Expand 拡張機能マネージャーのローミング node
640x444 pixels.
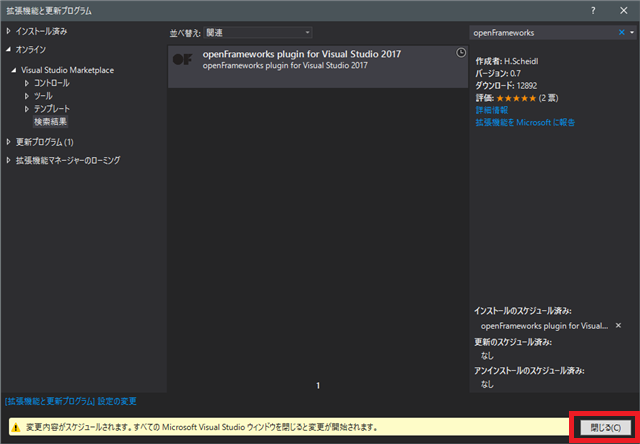[x=9, y=160]
